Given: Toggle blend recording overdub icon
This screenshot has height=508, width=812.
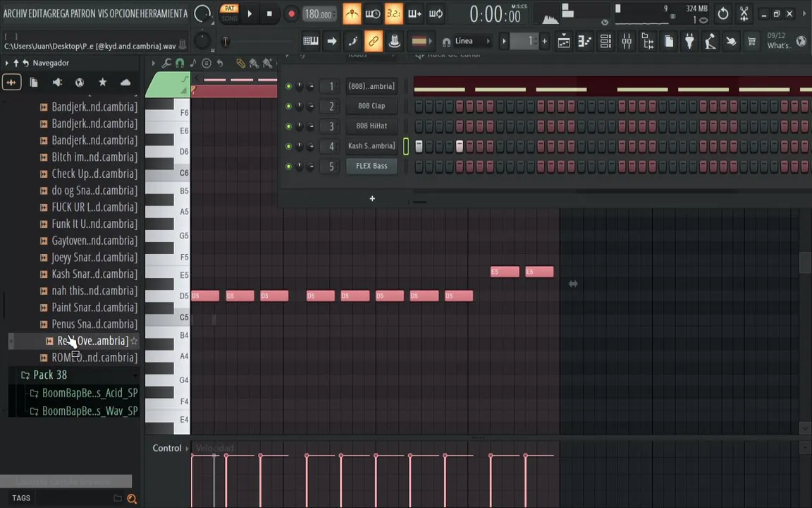Looking at the screenshot, I should pos(414,14).
